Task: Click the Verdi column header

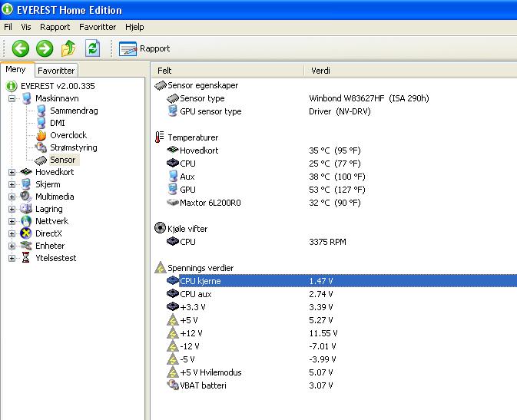Action: point(410,71)
